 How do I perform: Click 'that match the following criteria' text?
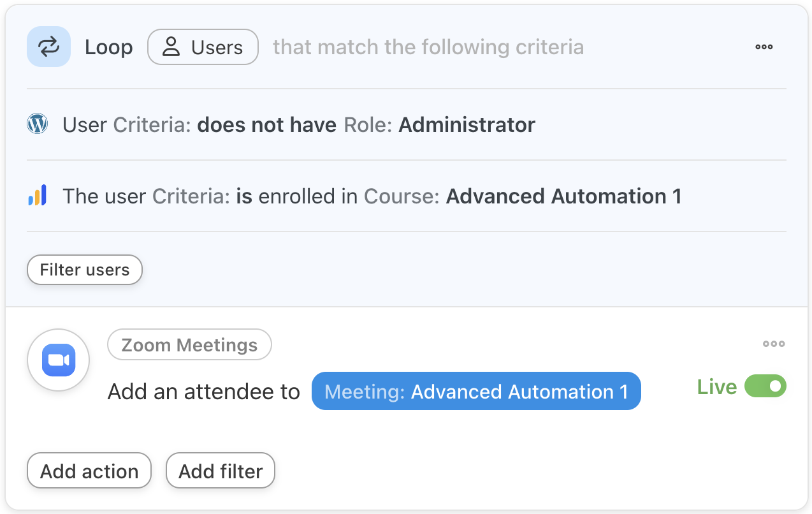tap(428, 47)
